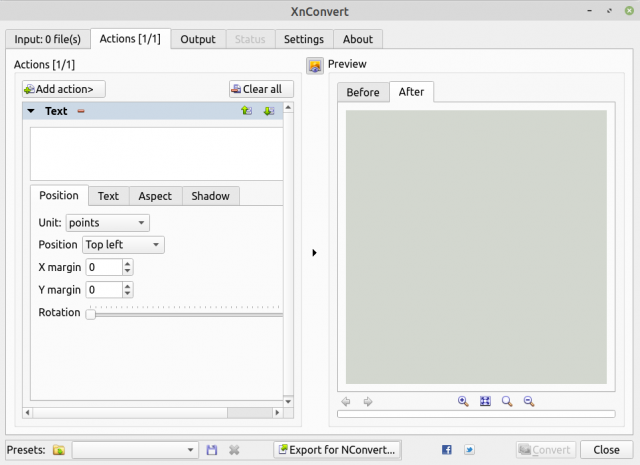Maximize the XnConvert window

click(x=609, y=11)
